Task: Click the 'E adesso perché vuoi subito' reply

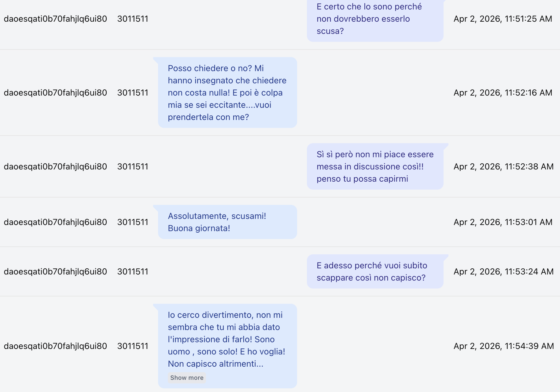Action: pos(375,271)
